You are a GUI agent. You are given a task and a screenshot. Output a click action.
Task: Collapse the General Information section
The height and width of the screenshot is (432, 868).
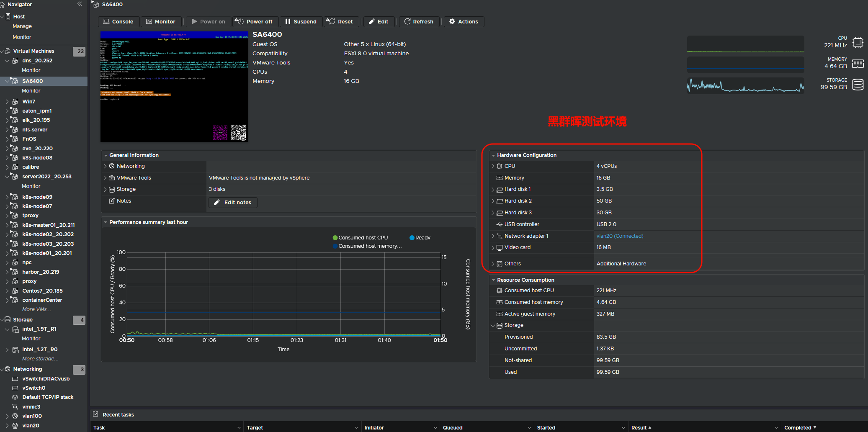point(106,155)
